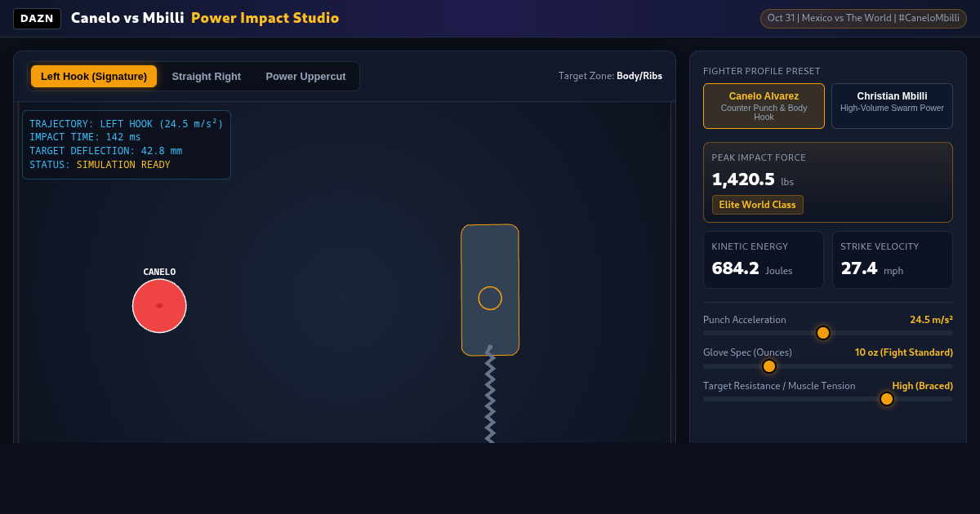Click the 'FIGHTER PROFILE PRESET' label

(x=762, y=71)
